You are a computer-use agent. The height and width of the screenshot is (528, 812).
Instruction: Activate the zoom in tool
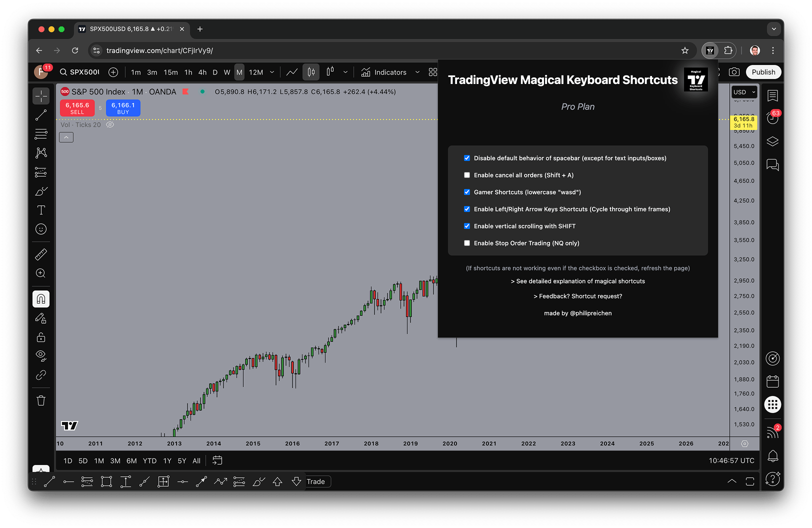pos(41,273)
